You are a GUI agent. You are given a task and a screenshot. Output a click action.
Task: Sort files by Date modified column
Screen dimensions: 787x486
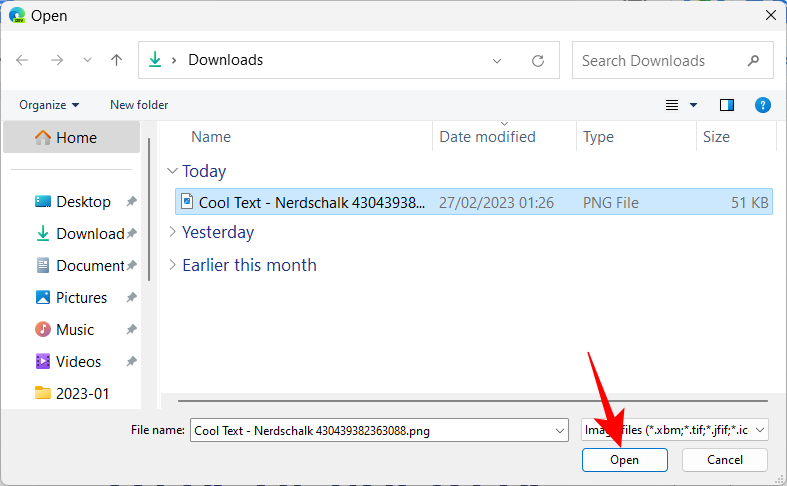click(488, 137)
